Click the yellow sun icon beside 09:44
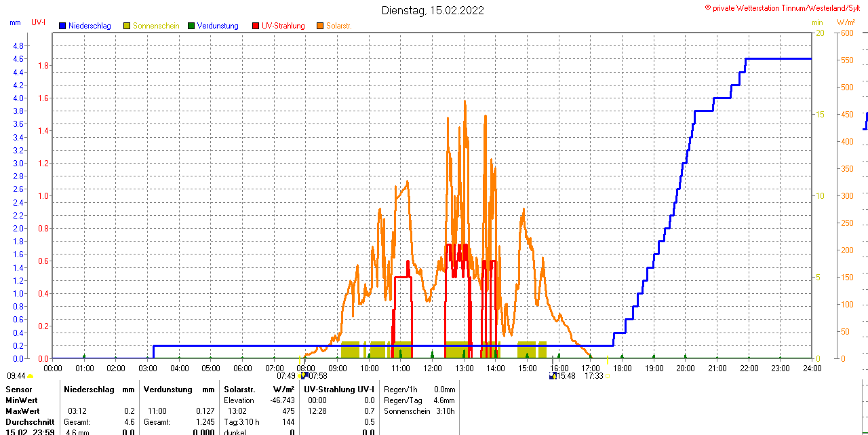Viewport: 868px width, 435px height. pos(31,376)
